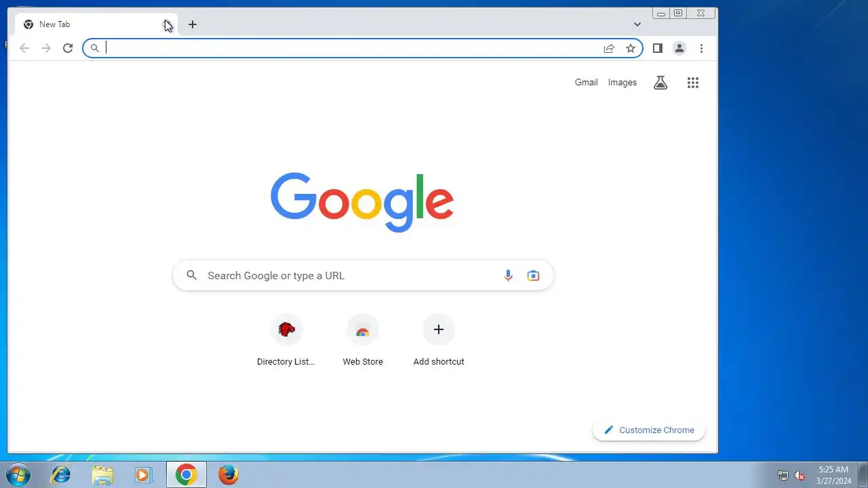Bookmark this tab with the star icon
Image resolution: width=868 pixels, height=488 pixels.
(631, 48)
